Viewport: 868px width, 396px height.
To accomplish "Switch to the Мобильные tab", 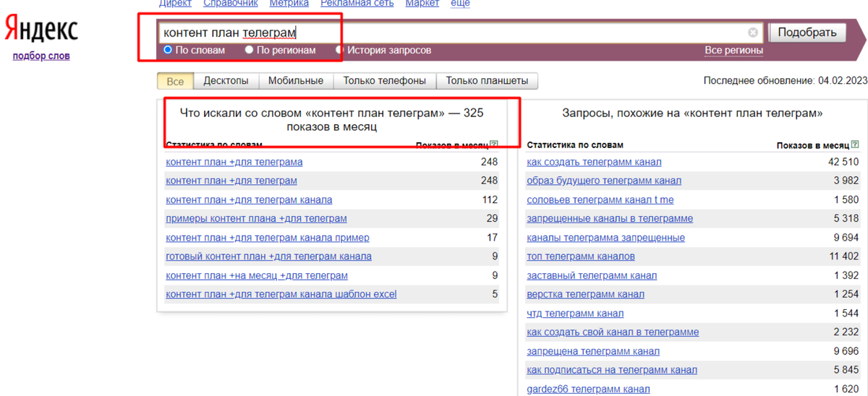I will pos(296,81).
